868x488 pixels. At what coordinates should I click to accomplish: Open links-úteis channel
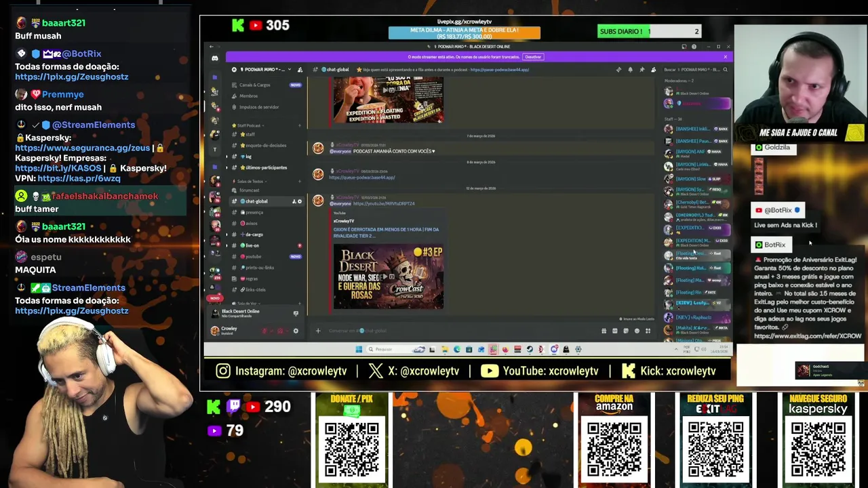pos(266,289)
